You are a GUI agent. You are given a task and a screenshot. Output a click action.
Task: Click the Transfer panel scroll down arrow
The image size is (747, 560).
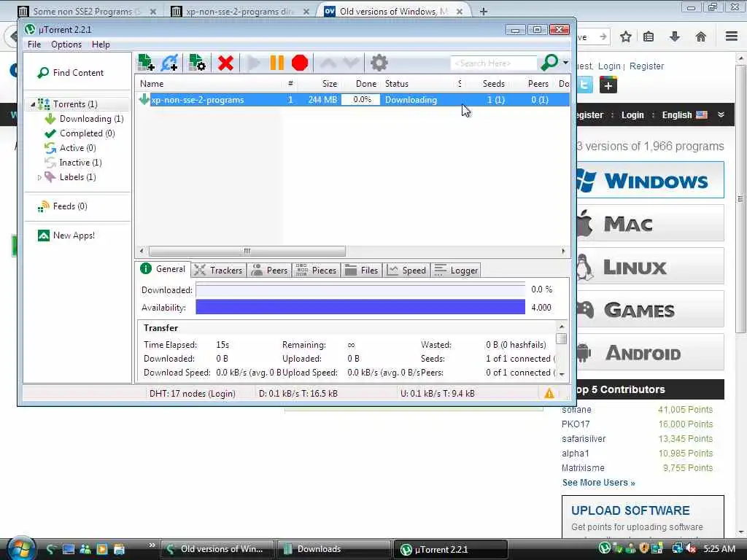(x=562, y=374)
